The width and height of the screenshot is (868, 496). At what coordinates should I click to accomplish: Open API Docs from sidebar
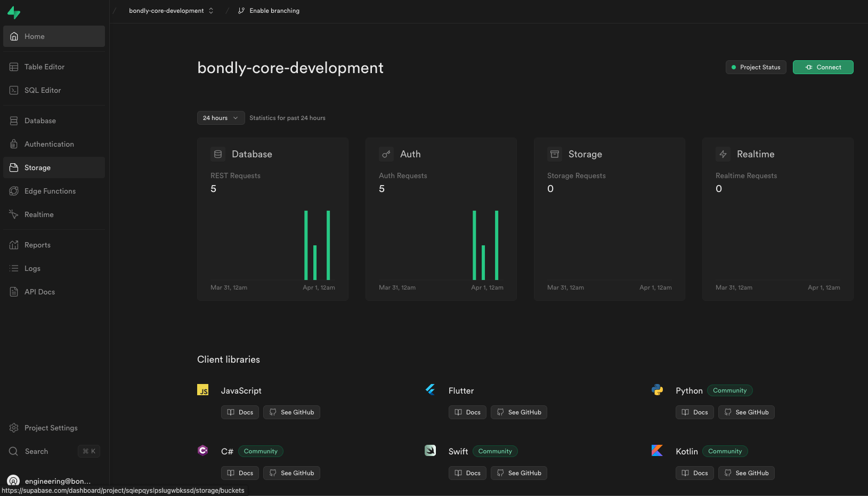point(54,292)
